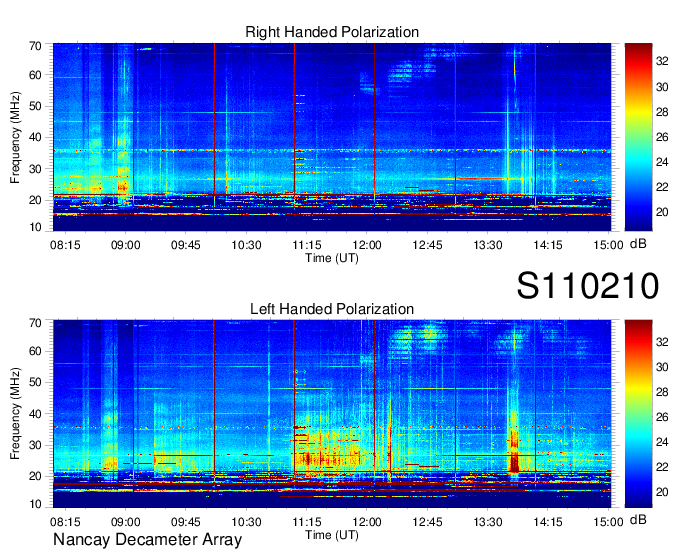Click the 13:30 tick of Right Handed plot

[487, 245]
